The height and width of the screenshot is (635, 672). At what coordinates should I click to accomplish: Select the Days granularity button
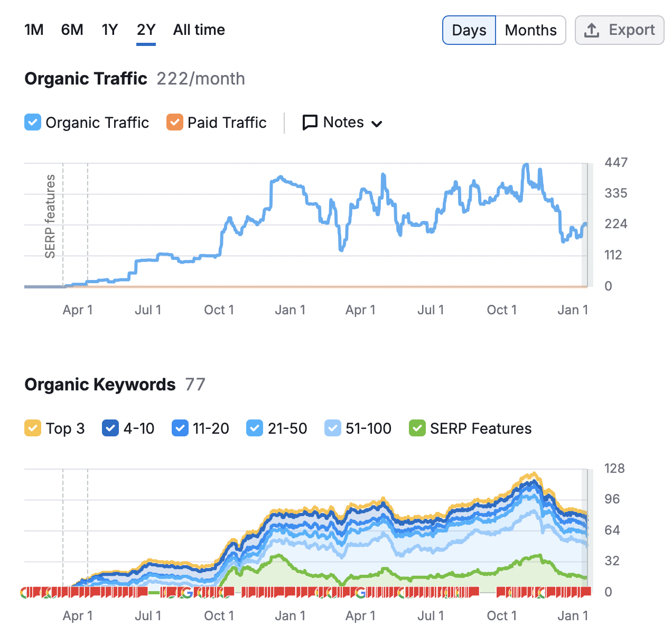pyautogui.click(x=469, y=30)
